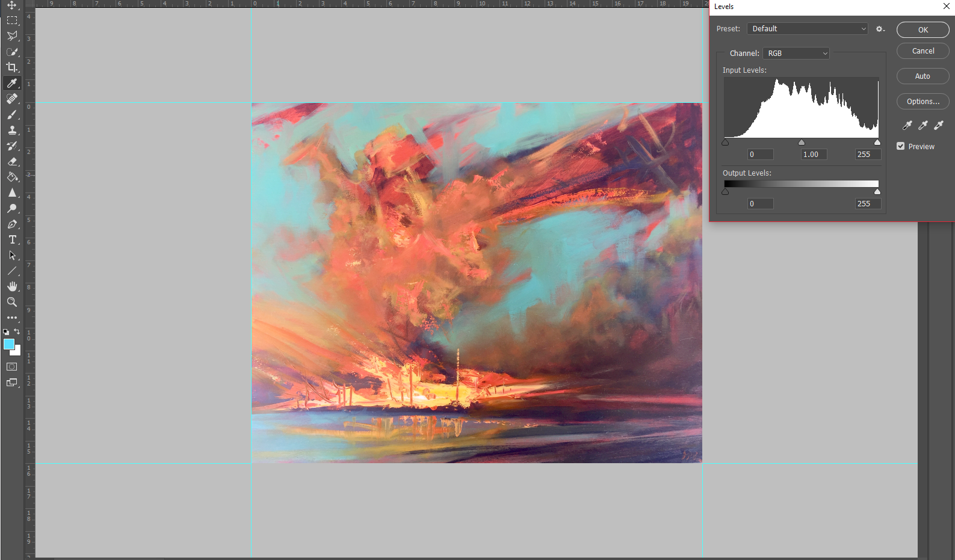Focus the input shadow value field
Viewport: 955px width, 560px height.
(x=761, y=155)
